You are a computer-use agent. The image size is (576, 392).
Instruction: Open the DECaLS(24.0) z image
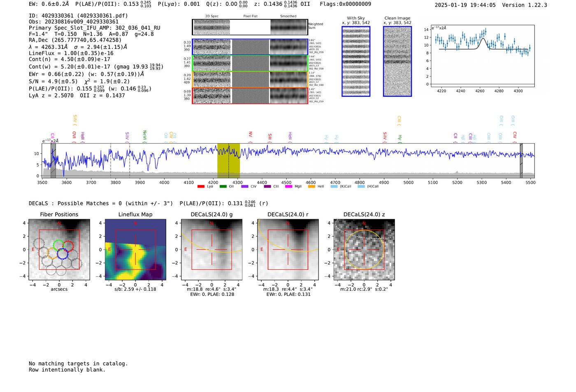(364, 249)
